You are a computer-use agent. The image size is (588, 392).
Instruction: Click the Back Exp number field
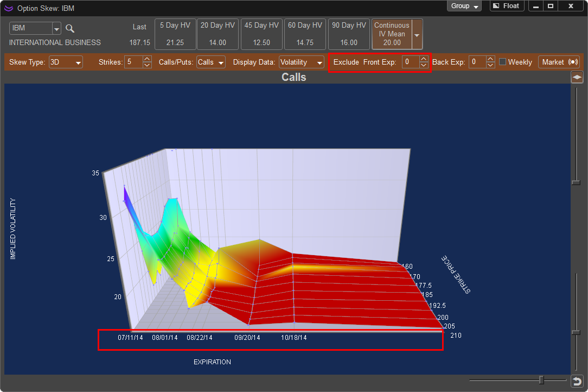coord(477,62)
